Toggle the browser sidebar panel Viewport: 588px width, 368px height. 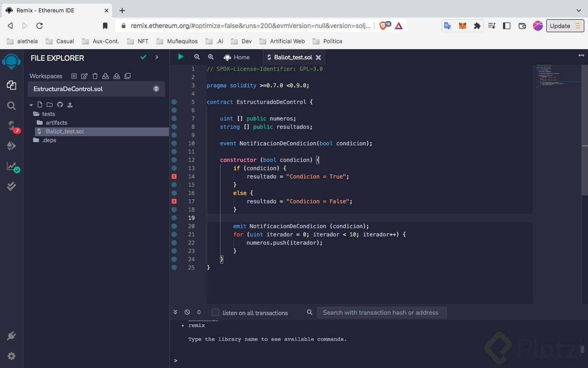tap(507, 26)
